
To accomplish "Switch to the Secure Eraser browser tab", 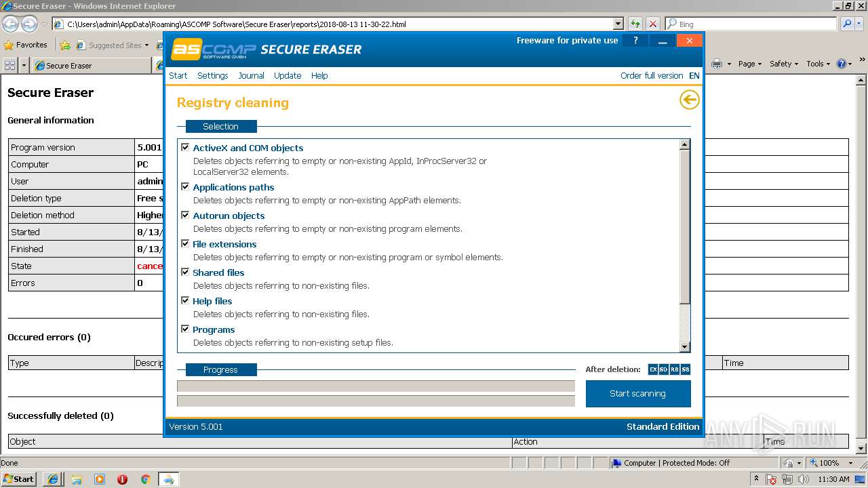I will (92, 66).
